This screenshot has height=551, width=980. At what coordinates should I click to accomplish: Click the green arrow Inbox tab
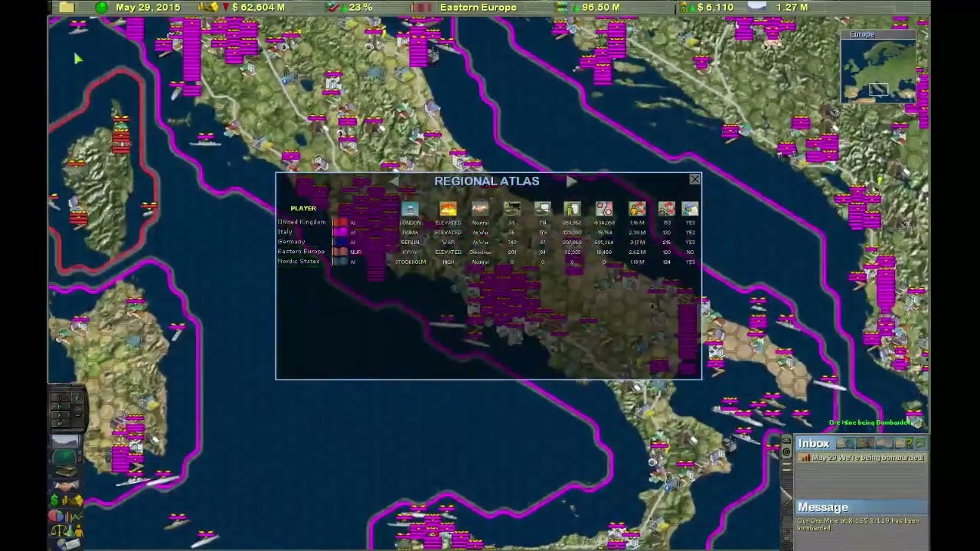920,443
